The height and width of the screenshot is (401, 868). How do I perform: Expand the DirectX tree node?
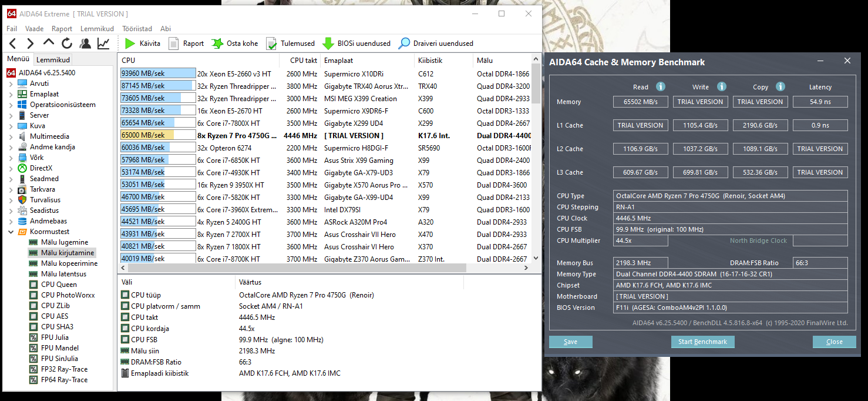click(11, 168)
